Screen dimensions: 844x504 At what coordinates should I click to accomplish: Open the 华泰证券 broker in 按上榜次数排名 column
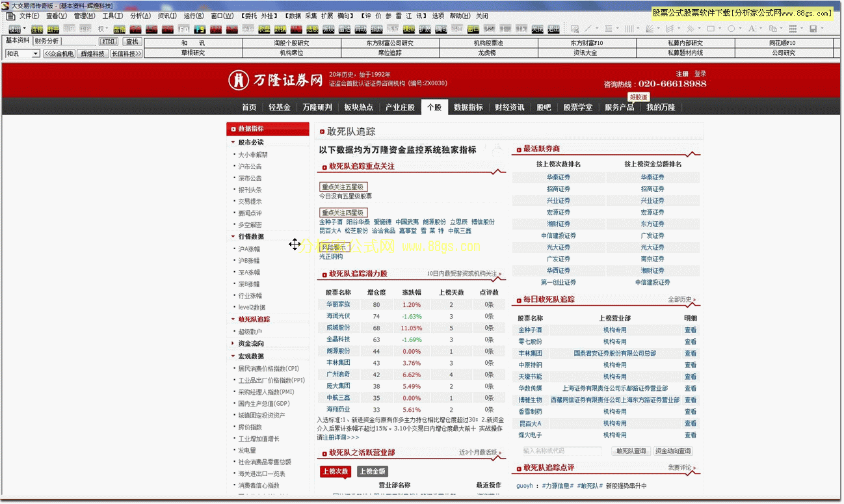[x=559, y=178]
